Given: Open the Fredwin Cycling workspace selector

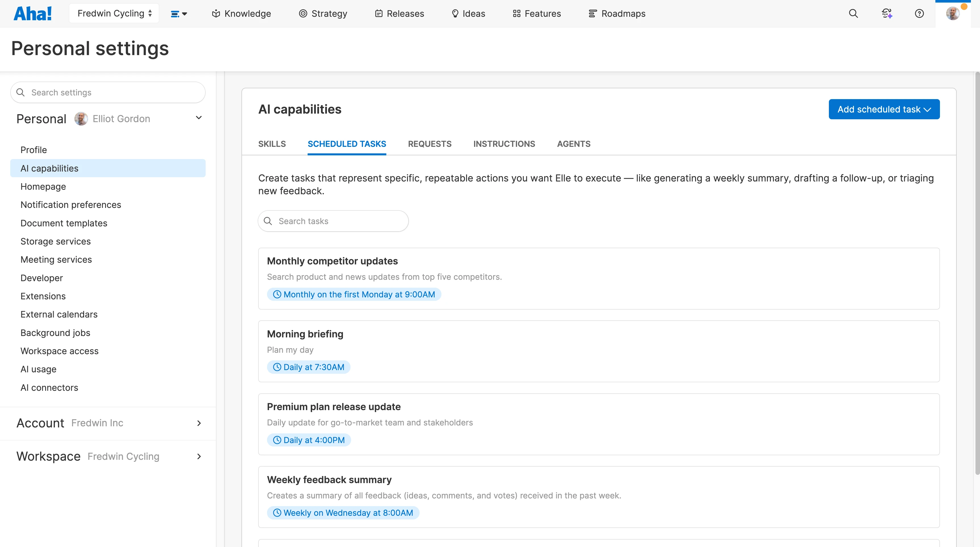Looking at the screenshot, I should [x=114, y=14].
